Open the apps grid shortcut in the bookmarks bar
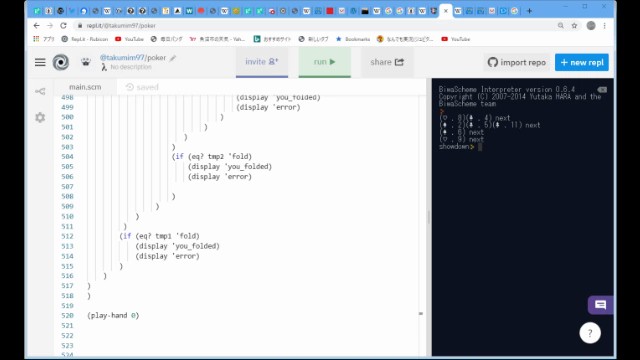 click(x=44, y=39)
